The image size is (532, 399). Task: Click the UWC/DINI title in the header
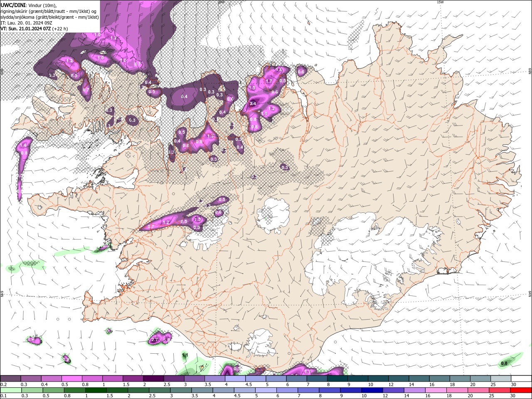point(13,5)
